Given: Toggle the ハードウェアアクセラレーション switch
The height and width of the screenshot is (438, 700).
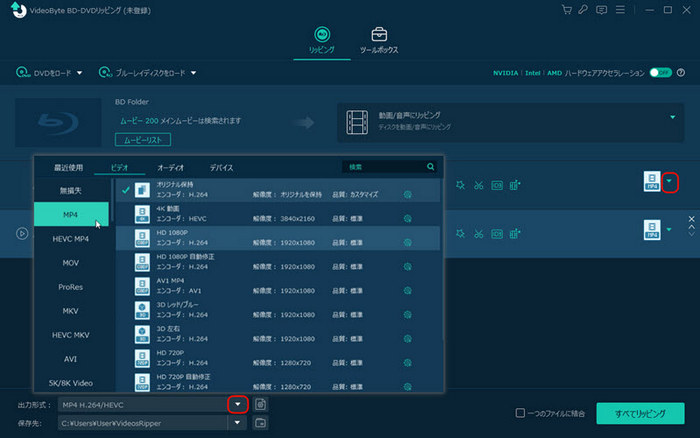Looking at the screenshot, I should (659, 72).
